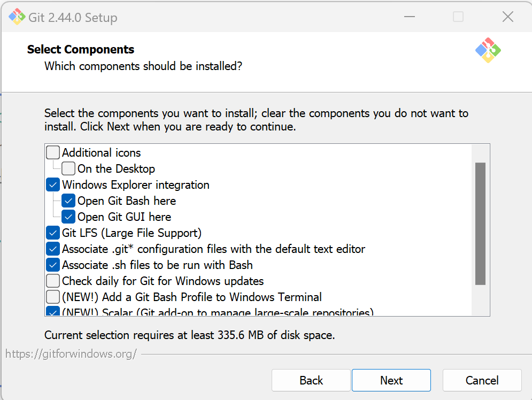Cancel the Git setup
532x400 pixels.
click(482, 380)
